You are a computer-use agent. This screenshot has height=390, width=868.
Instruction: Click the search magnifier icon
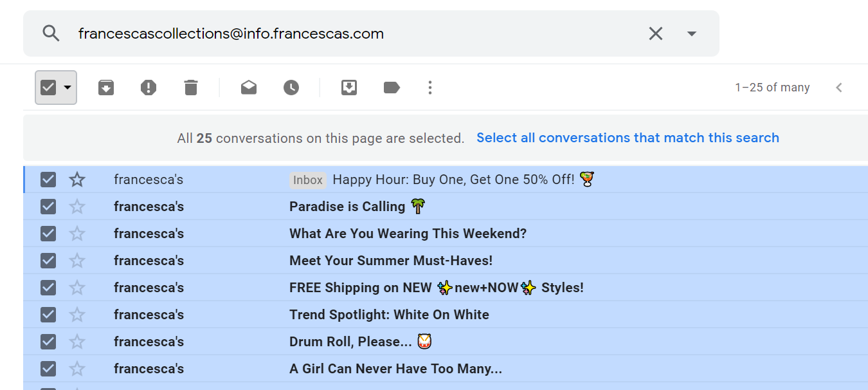51,33
